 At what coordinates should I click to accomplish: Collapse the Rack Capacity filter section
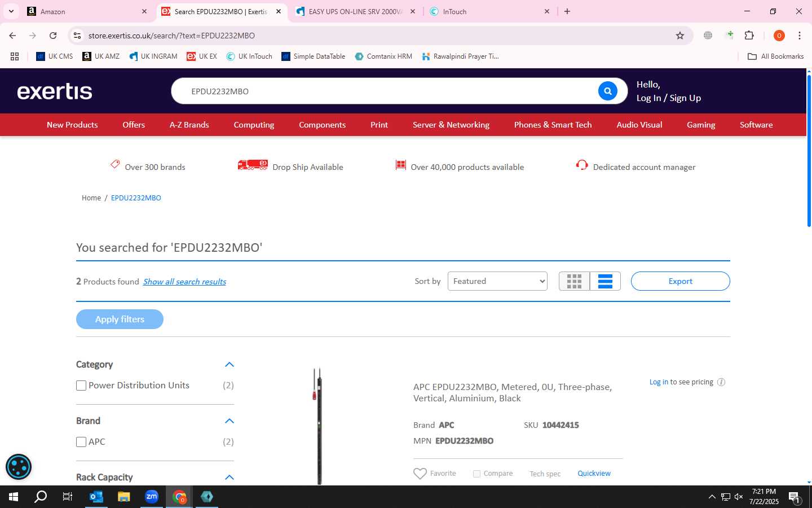229,478
